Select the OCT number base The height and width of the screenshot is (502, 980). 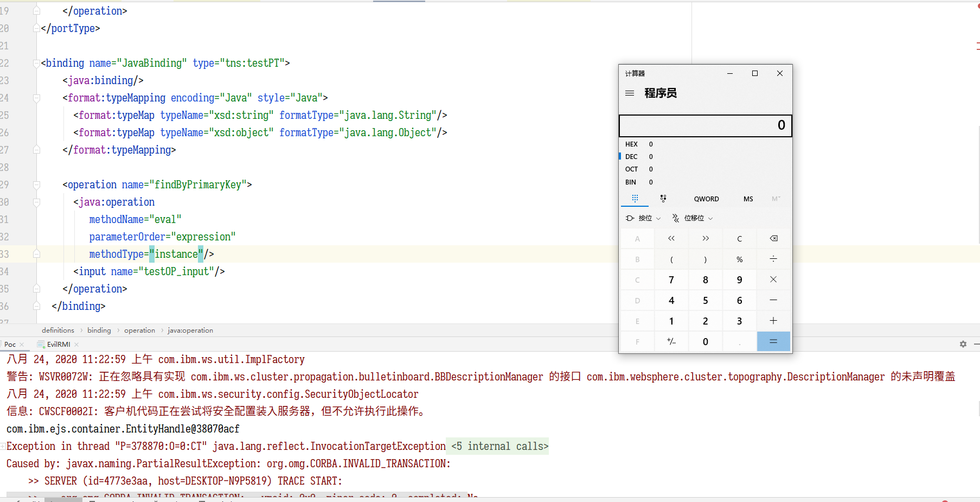coord(632,169)
